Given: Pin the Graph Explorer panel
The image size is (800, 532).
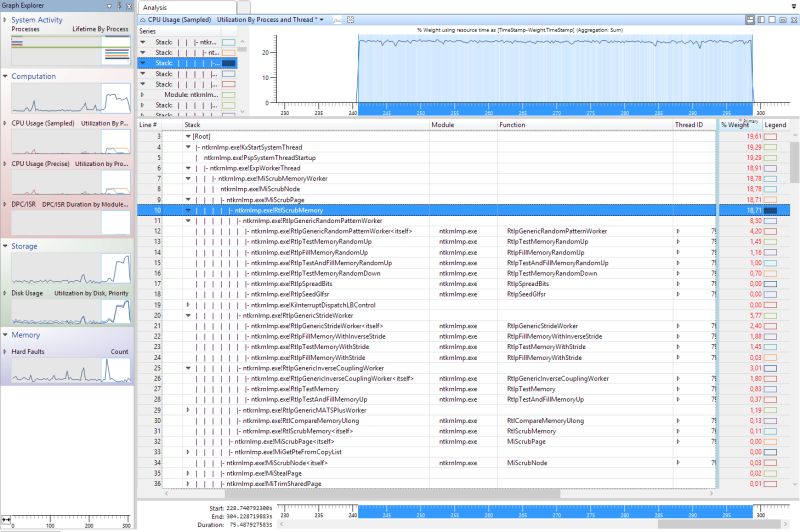Looking at the screenshot, I should 119,6.
